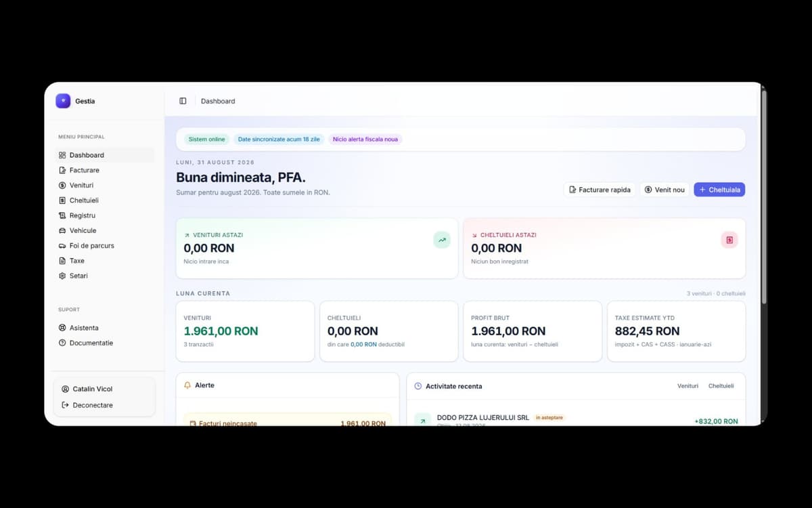The width and height of the screenshot is (812, 508).
Task: Click the trending-up icon in Venituri astazi card
Action: coord(442,240)
